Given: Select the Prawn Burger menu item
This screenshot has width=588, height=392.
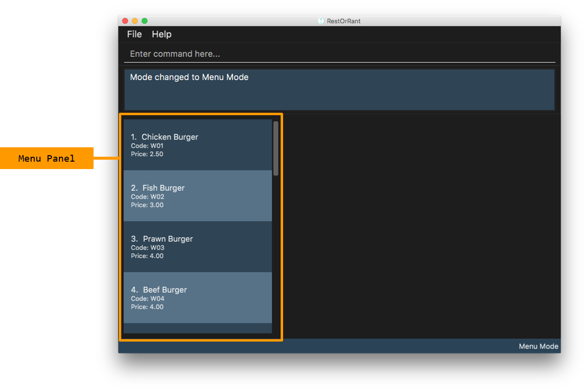Looking at the screenshot, I should tap(197, 247).
